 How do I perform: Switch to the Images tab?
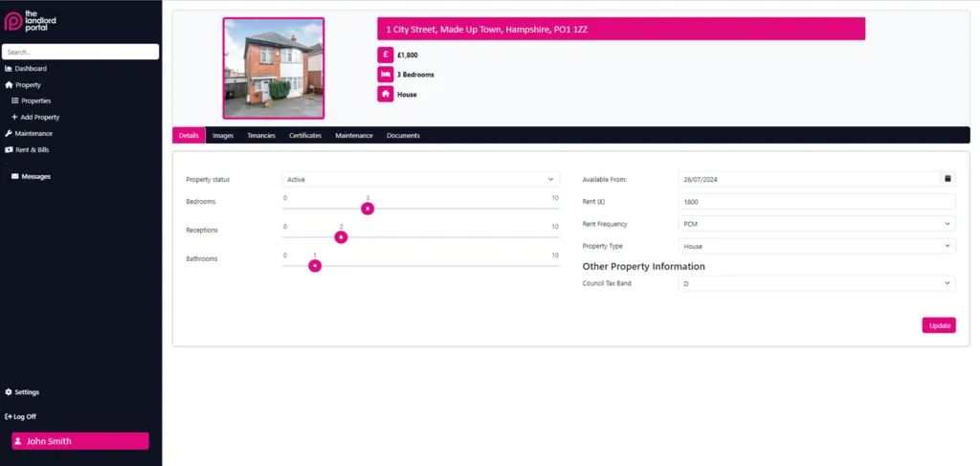pyautogui.click(x=223, y=136)
